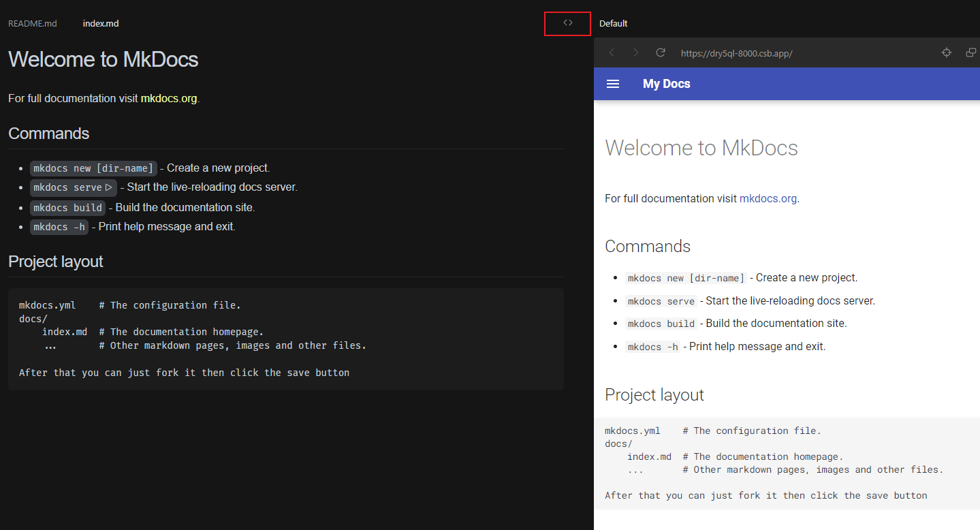Image resolution: width=980 pixels, height=530 pixels.
Task: Reload the preview browser page
Action: pyautogui.click(x=661, y=52)
